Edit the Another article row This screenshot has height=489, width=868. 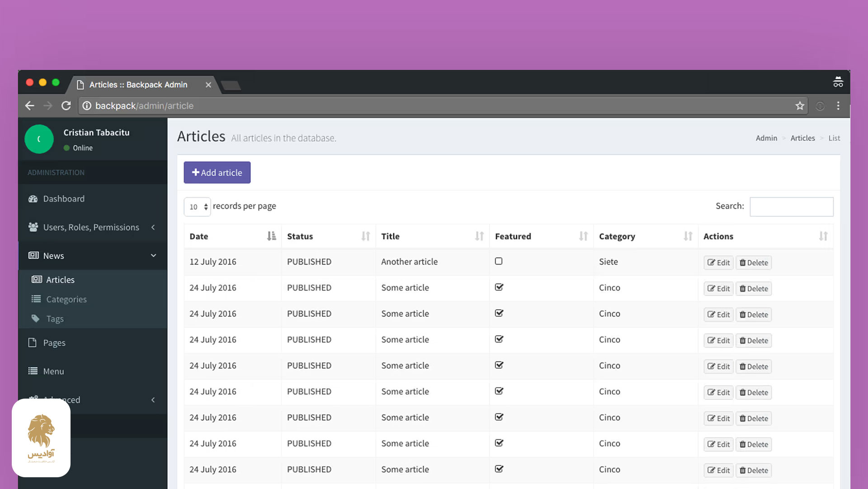(718, 263)
